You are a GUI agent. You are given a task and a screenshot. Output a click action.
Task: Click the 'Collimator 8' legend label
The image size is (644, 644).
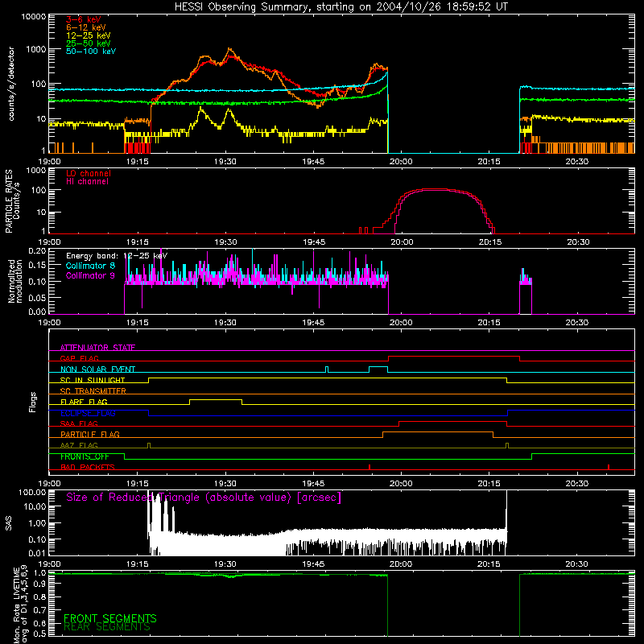pyautogui.click(x=90, y=266)
